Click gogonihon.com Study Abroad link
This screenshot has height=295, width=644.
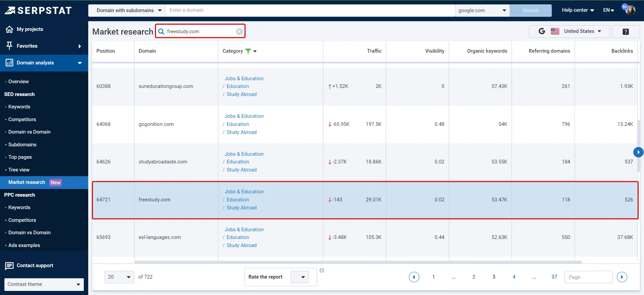241,132
